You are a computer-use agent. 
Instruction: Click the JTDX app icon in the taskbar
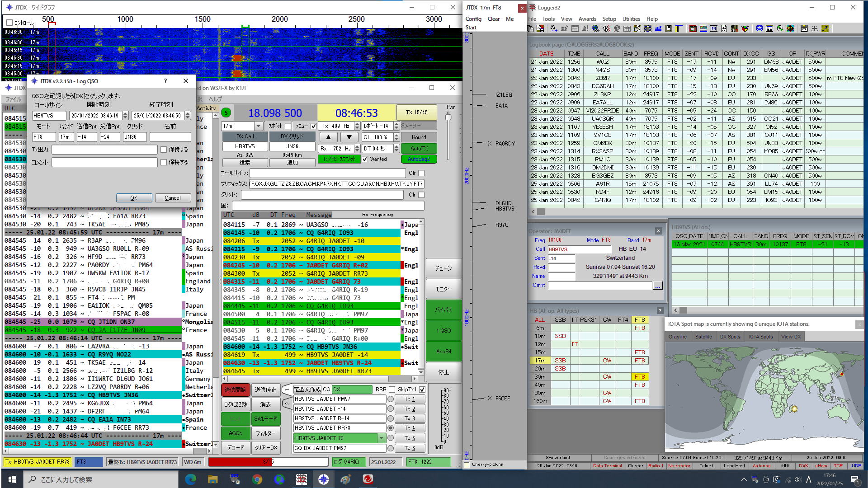323,479
